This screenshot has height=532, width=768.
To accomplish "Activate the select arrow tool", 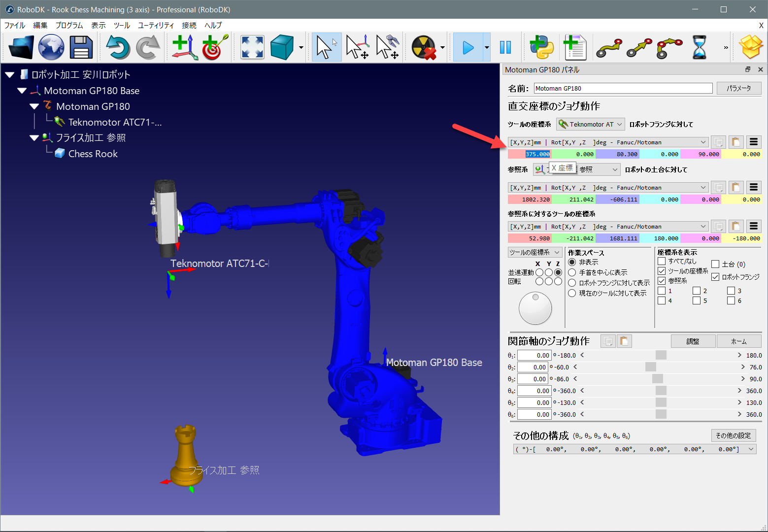I will [327, 47].
